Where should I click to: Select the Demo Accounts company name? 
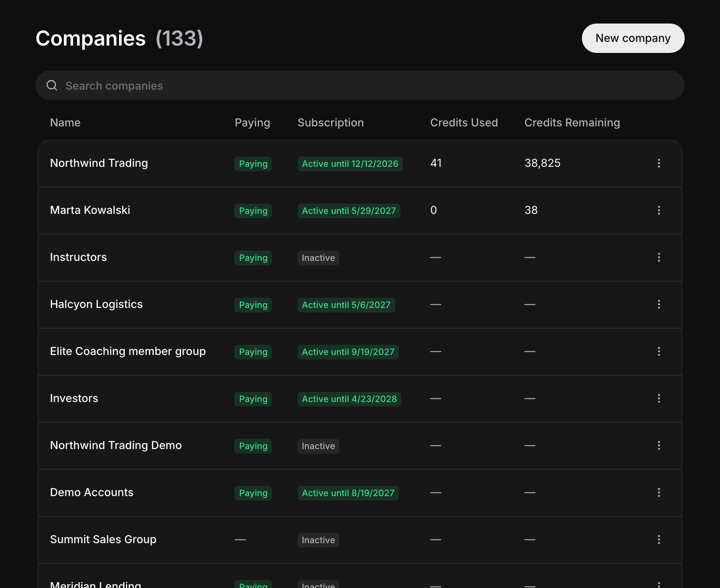coord(91,492)
